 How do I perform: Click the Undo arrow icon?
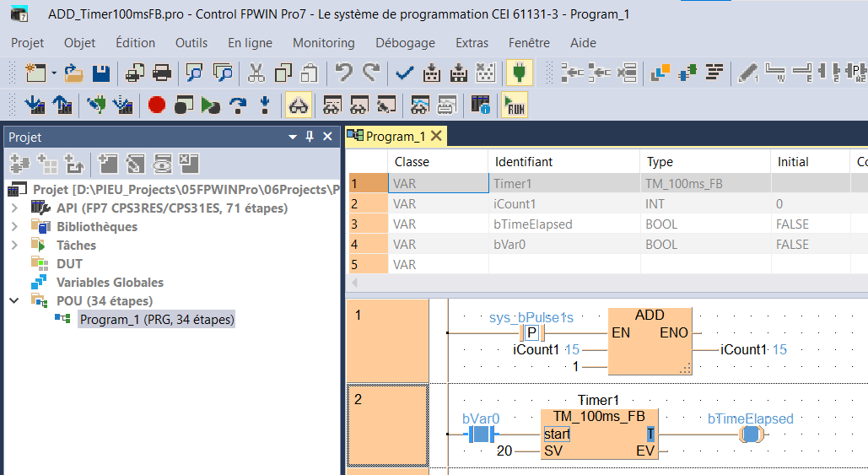coord(343,73)
